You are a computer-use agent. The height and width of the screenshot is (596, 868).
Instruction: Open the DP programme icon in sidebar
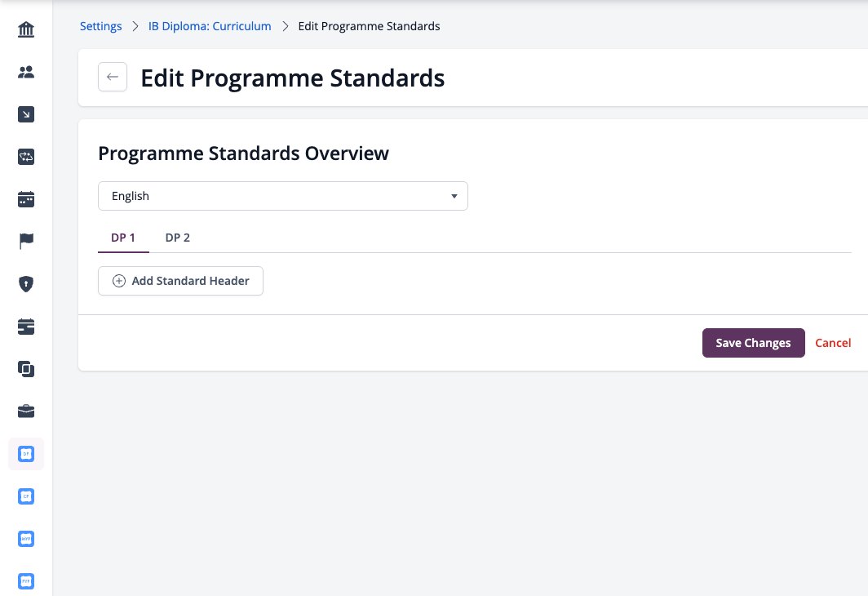click(x=26, y=454)
